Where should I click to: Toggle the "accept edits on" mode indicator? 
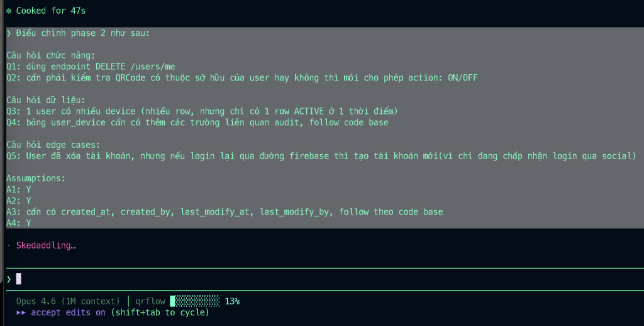pyautogui.click(x=68, y=313)
